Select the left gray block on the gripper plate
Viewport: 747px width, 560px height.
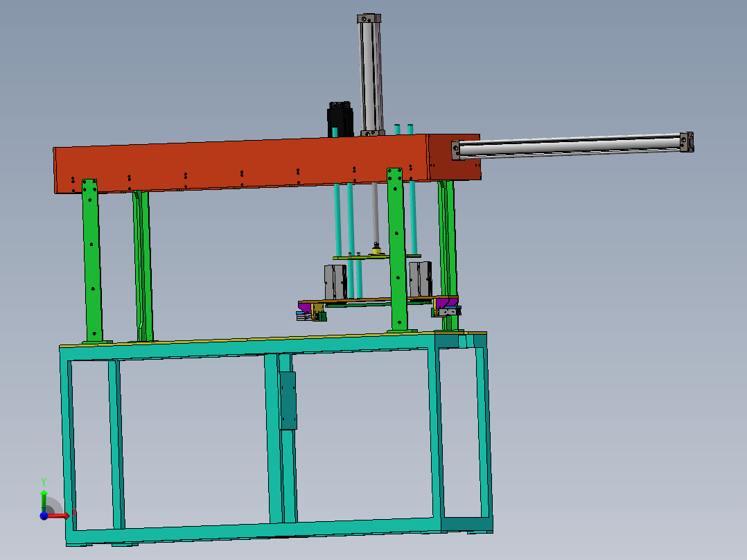[335, 282]
